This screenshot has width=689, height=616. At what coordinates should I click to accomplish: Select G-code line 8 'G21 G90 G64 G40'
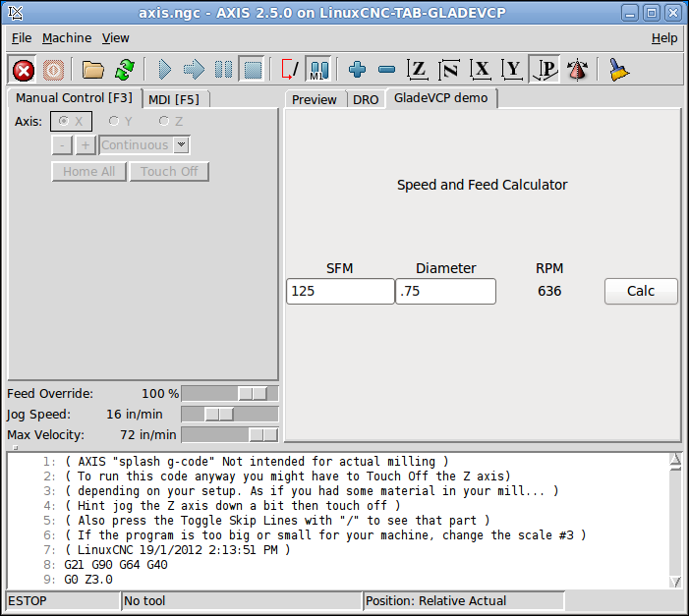(x=116, y=565)
